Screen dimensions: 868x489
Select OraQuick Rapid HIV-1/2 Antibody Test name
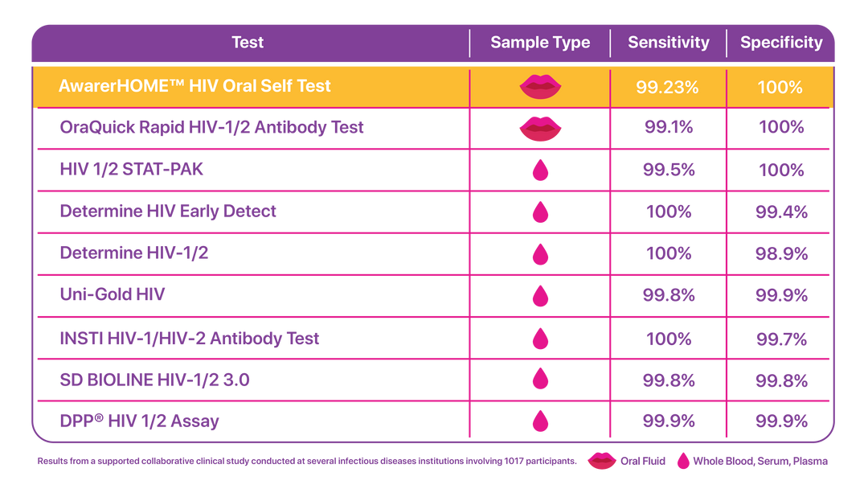pos(212,127)
